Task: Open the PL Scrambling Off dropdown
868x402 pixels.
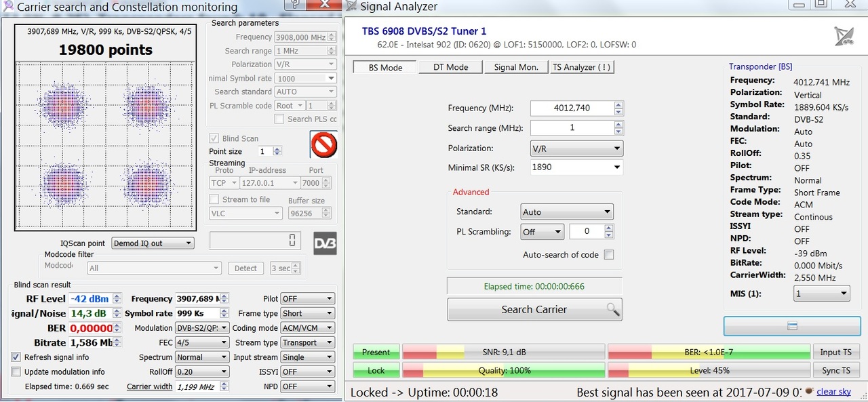Action: pos(542,232)
